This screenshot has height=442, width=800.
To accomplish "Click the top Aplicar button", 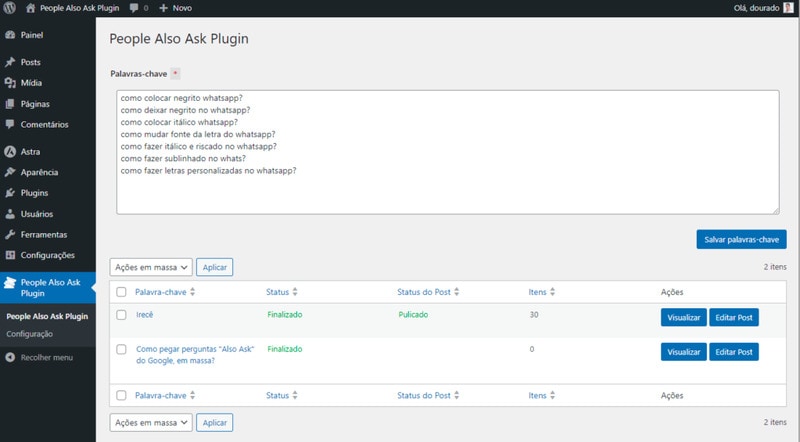I will (214, 267).
